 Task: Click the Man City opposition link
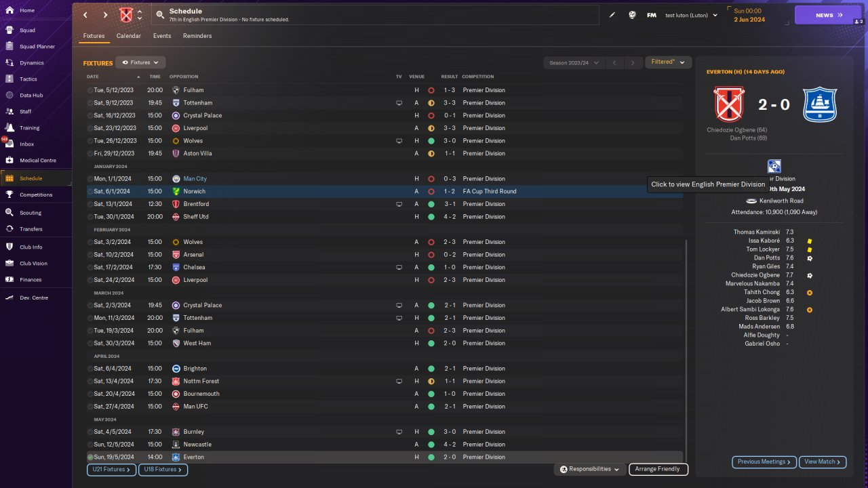(x=195, y=179)
